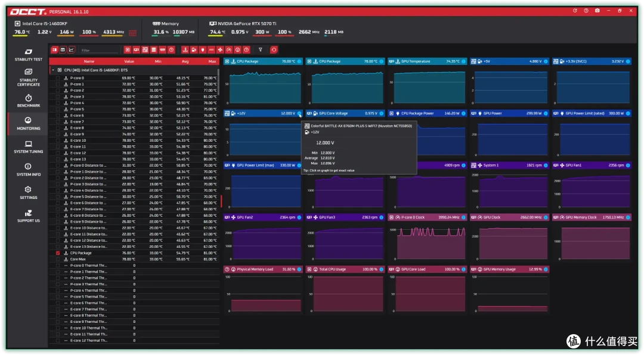
Task: Open the Stability Test section
Action: [x=29, y=55]
